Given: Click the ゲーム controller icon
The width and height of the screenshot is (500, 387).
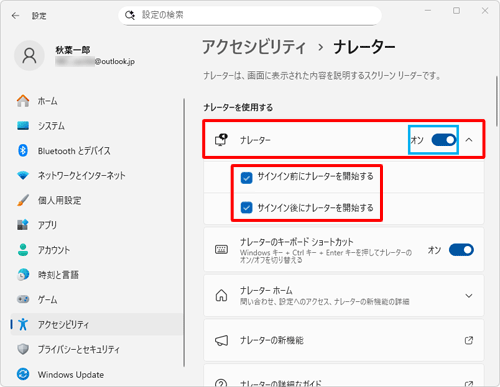Looking at the screenshot, I should pyautogui.click(x=23, y=299).
